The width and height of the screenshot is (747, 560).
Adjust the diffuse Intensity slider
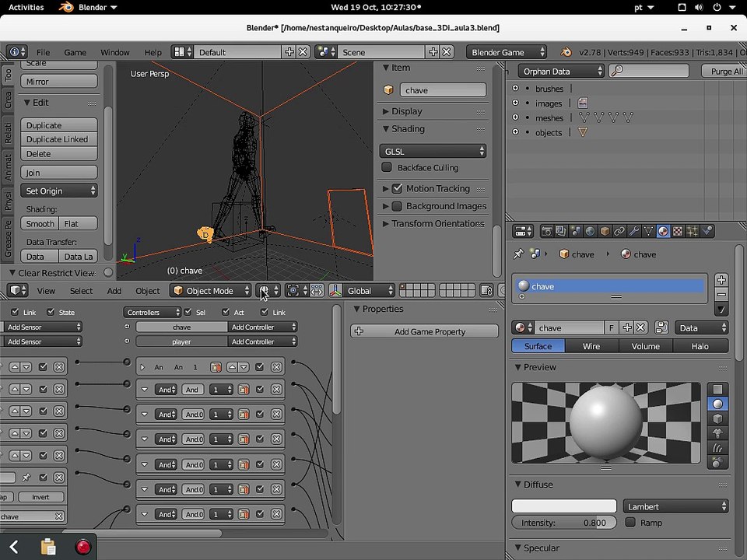tap(564, 523)
